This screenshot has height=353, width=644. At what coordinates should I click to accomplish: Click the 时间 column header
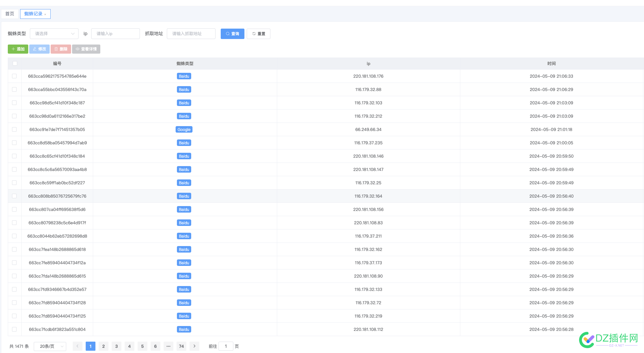pos(551,63)
